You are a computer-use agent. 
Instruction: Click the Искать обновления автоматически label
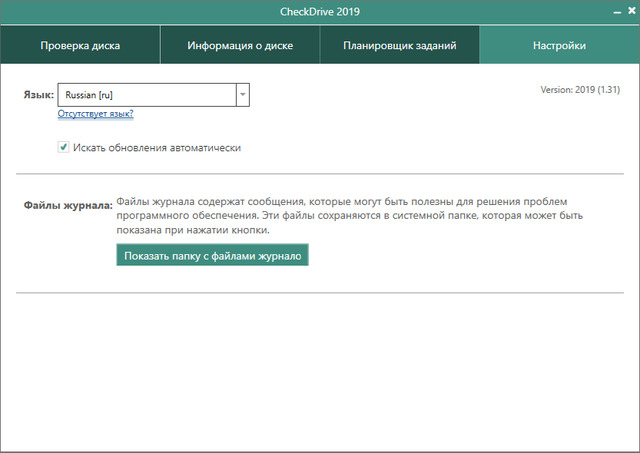pyautogui.click(x=157, y=148)
